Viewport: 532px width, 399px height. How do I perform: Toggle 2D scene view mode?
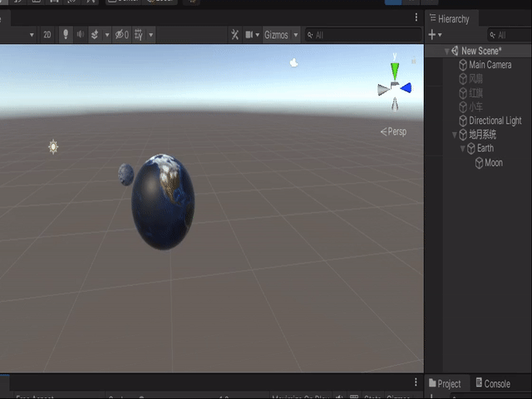click(x=47, y=35)
